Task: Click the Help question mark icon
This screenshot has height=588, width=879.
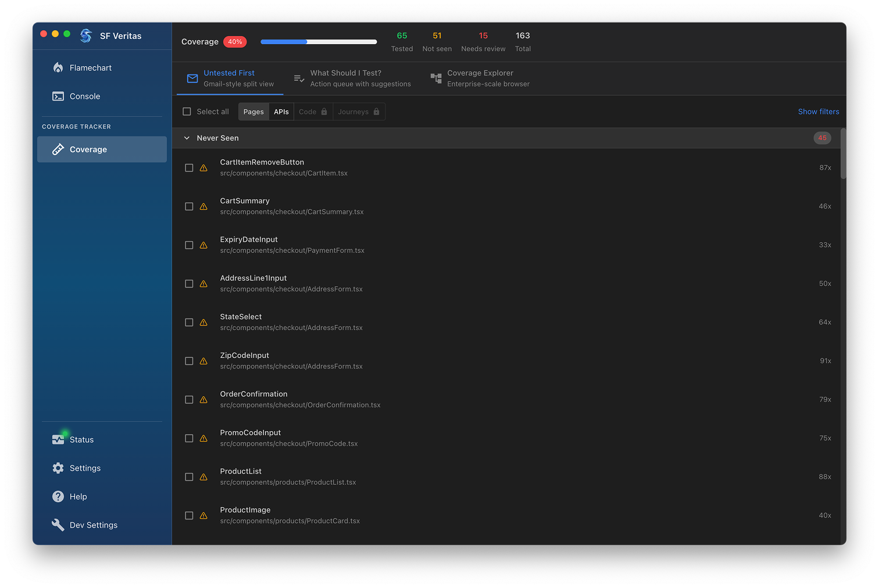Action: click(x=58, y=497)
